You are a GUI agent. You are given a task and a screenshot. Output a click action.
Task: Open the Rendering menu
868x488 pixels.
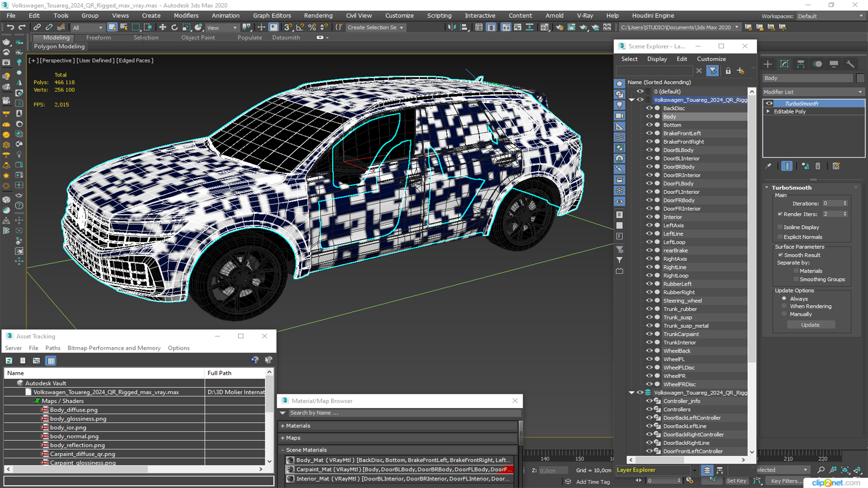[x=318, y=15]
